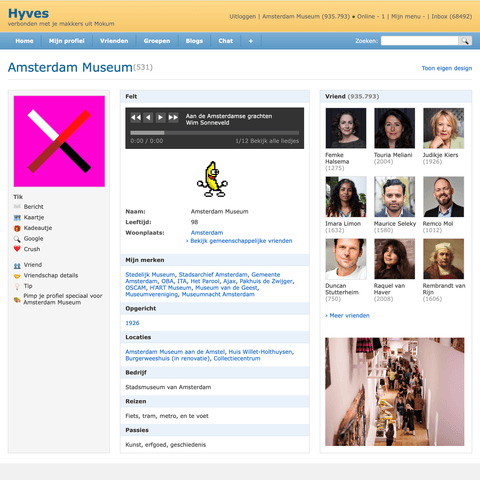Click the Kadeautje gift icon
The height and width of the screenshot is (480, 480).
[17, 228]
